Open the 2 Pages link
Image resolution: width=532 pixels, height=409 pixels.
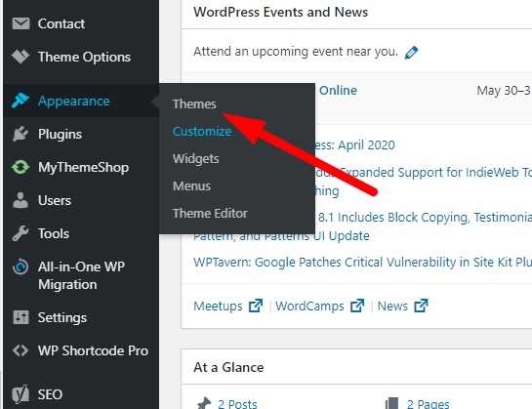tap(429, 404)
